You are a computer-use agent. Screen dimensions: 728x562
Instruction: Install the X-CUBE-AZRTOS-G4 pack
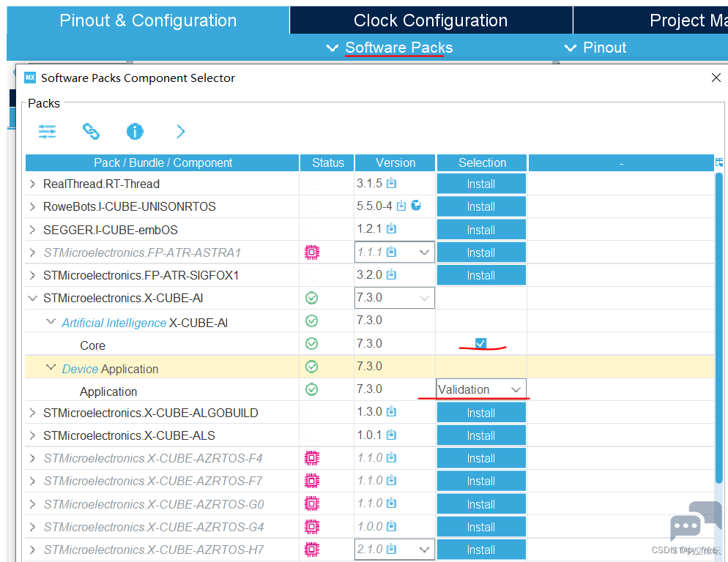(481, 527)
